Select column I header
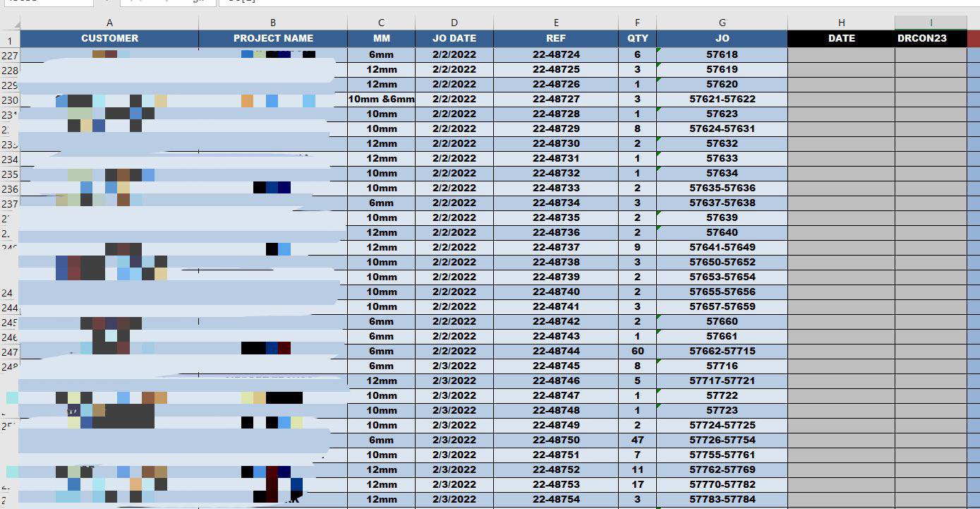The image size is (980, 509). click(x=931, y=23)
